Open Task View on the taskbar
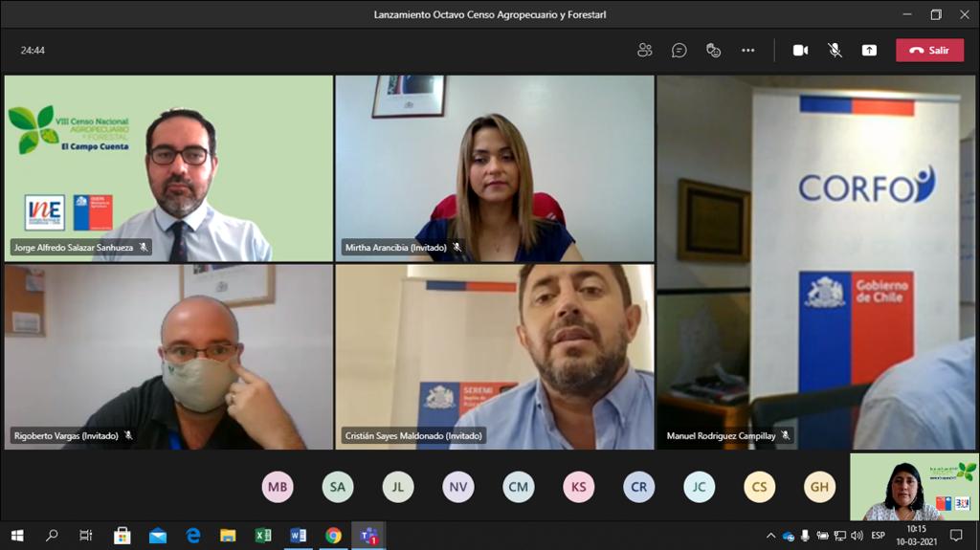Screen dimensions: 980x550 tap(85, 536)
